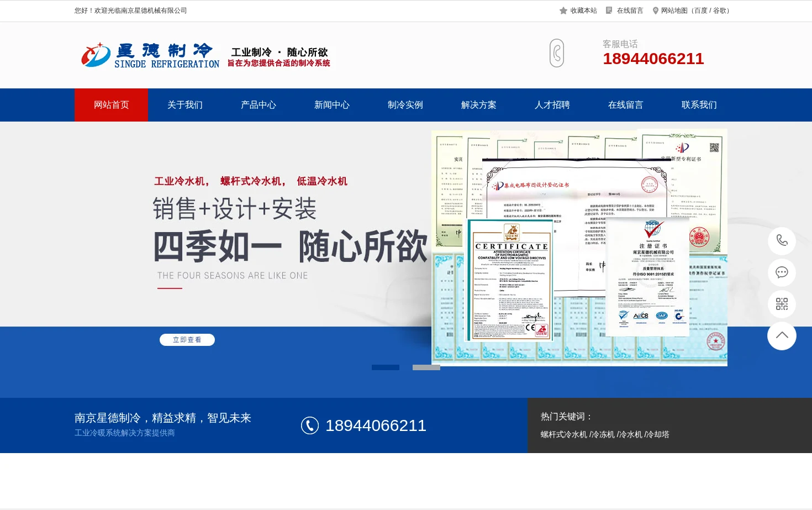
Task: Click the 四季如一 随心所欲 banner headline
Action: tap(291, 246)
